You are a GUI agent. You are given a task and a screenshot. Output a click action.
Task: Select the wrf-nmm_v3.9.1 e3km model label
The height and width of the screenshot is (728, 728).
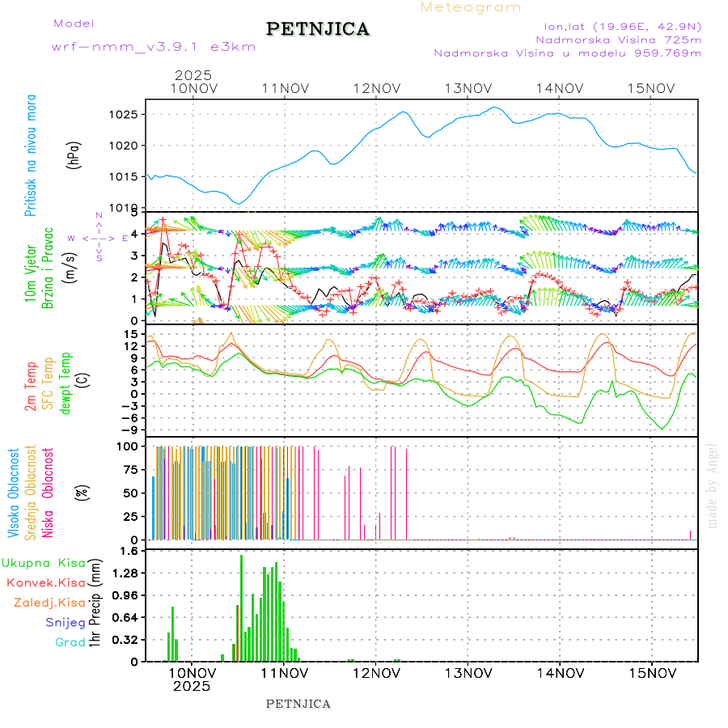154,47
